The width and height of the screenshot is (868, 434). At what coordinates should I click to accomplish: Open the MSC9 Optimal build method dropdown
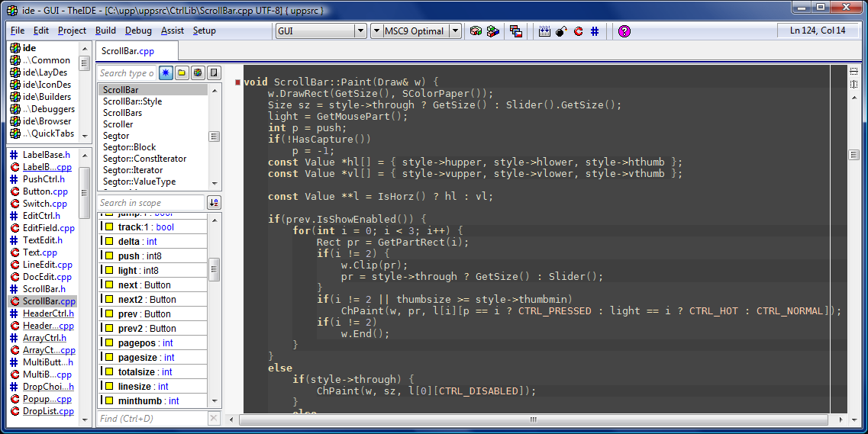455,31
